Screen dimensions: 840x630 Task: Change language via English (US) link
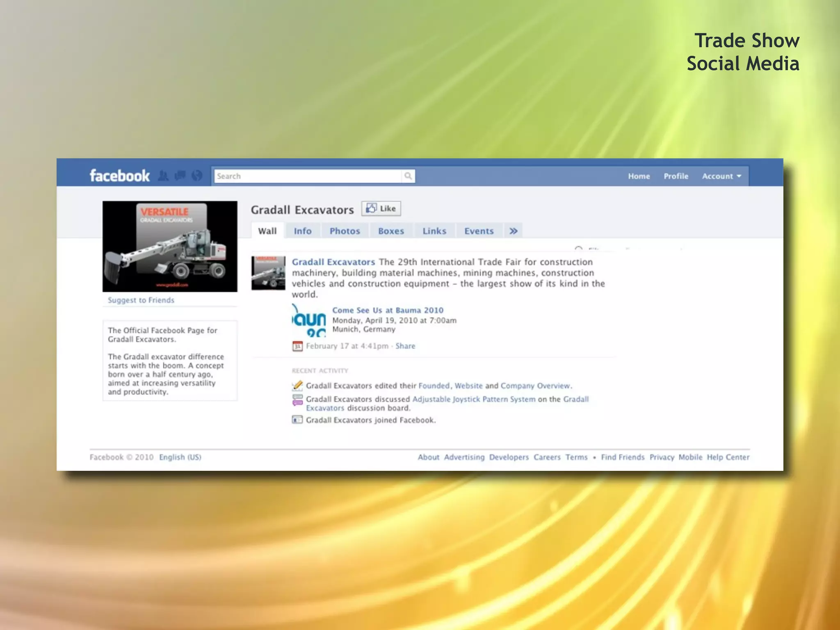tap(180, 457)
